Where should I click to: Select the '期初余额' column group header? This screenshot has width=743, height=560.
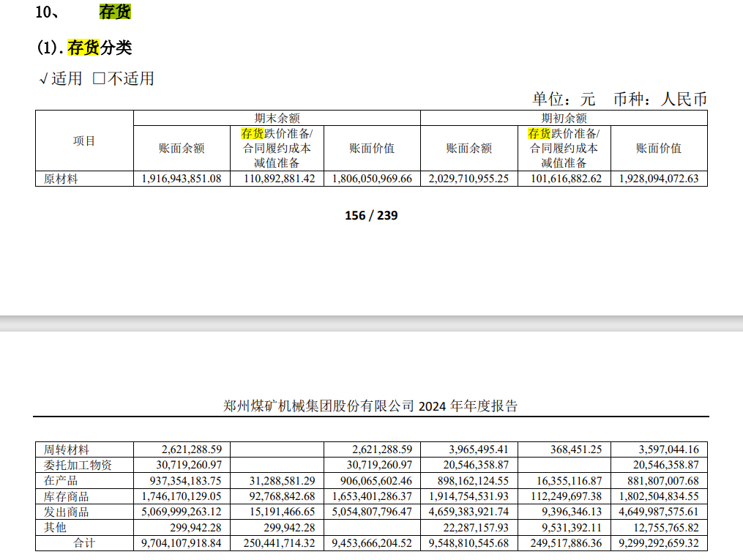564,118
